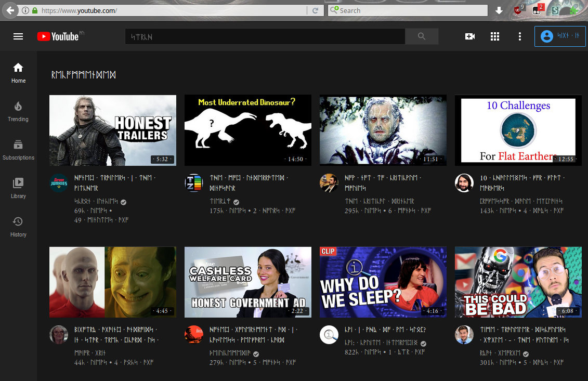Screen dimensions: 588x381
Task: Click the sign-in account button
Action: pos(560,36)
